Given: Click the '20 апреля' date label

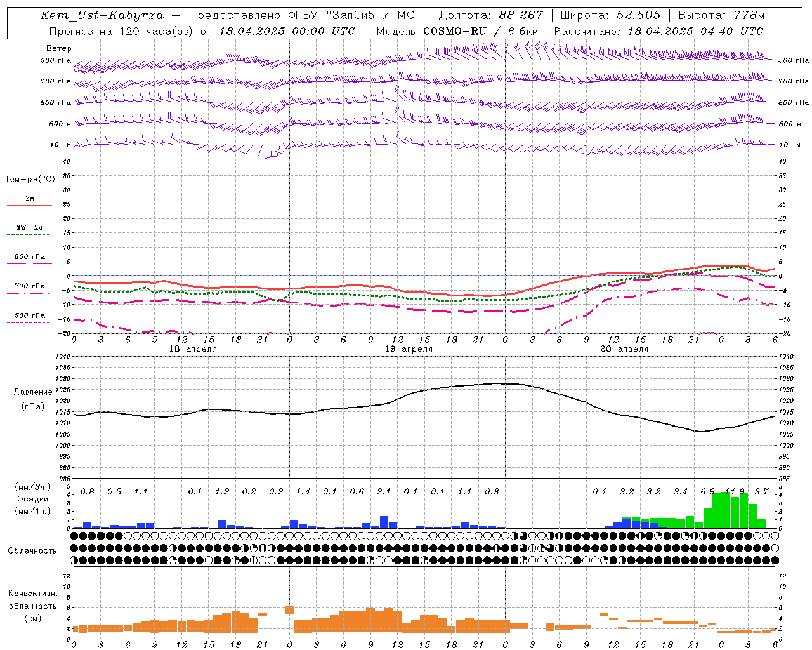Looking at the screenshot, I should (x=624, y=349).
